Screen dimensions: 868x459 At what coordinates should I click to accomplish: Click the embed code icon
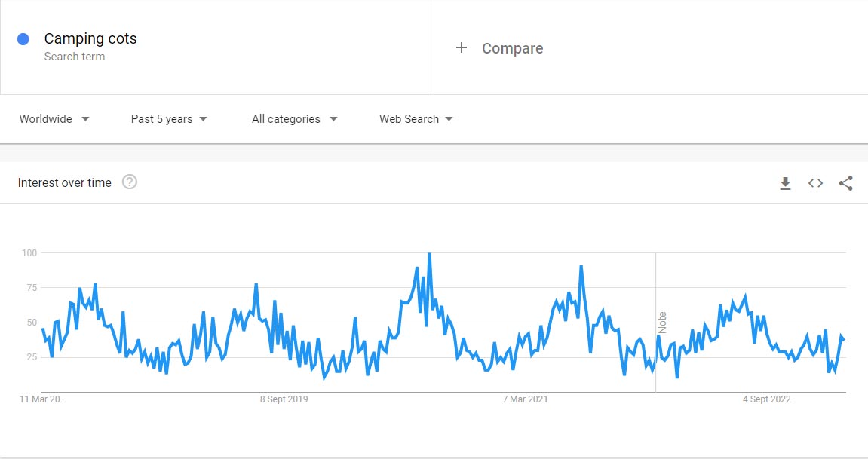[x=815, y=183]
